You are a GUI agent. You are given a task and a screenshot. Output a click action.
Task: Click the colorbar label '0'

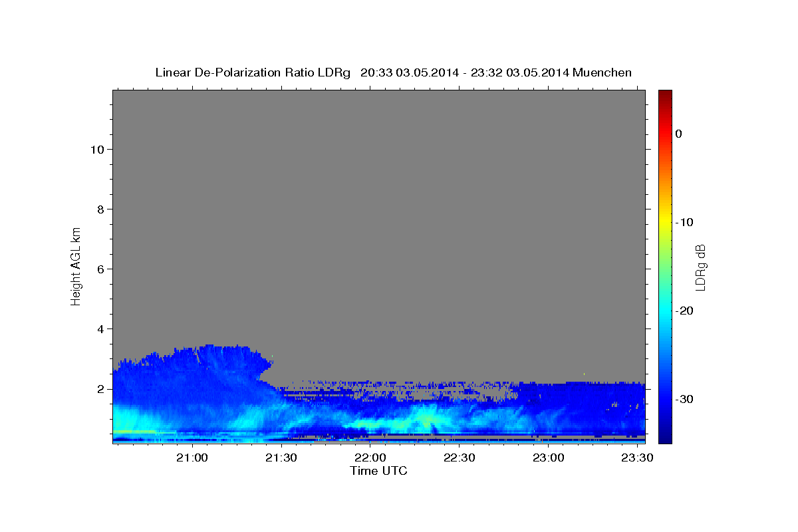679,134
